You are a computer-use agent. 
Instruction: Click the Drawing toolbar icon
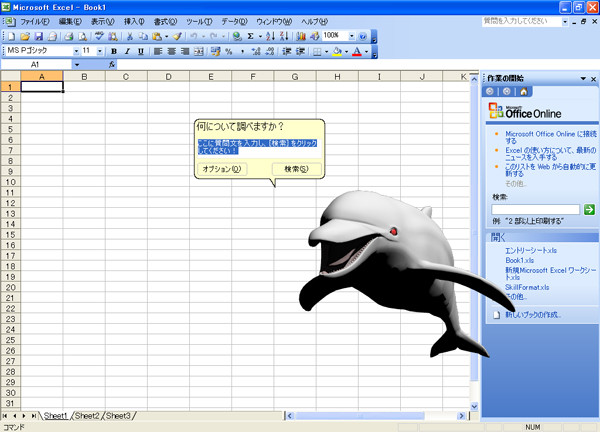click(315, 36)
